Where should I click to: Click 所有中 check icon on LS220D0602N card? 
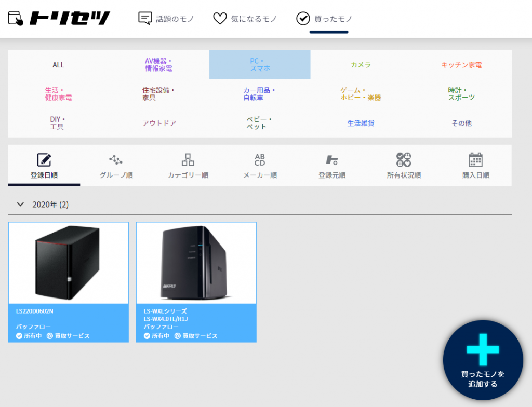(19, 336)
